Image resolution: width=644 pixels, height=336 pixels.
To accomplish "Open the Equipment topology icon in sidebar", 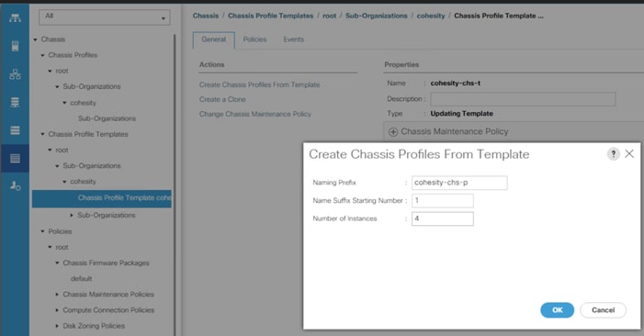I will pyautogui.click(x=16, y=18).
